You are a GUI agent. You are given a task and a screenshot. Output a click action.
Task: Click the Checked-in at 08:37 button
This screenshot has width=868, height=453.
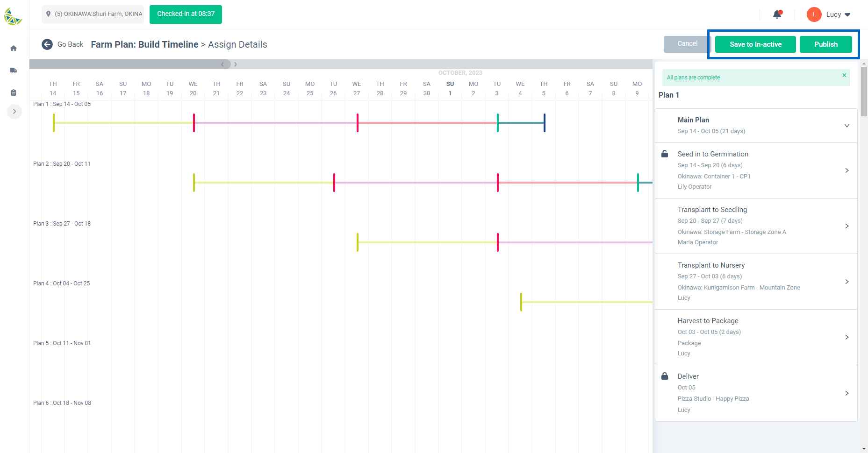click(186, 14)
